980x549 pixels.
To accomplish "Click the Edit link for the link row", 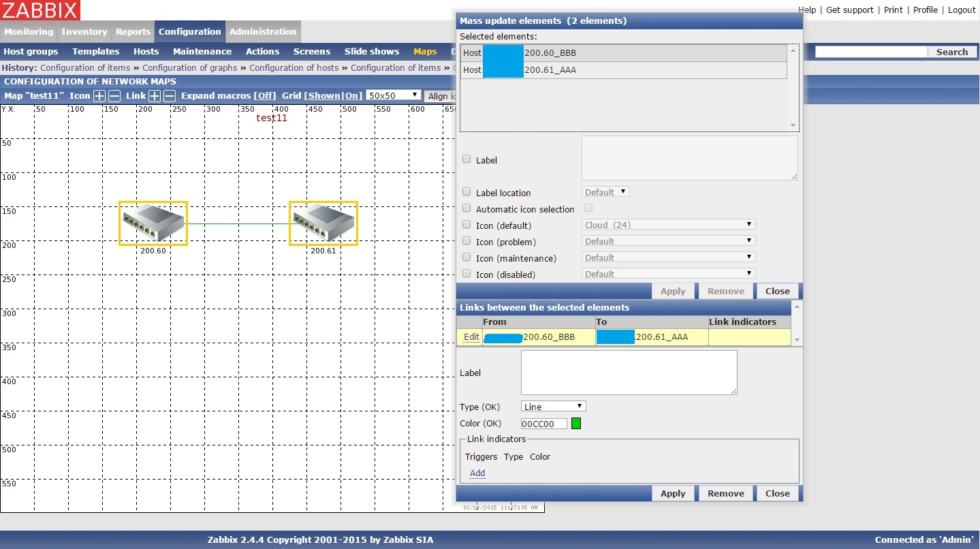I will click(x=471, y=337).
